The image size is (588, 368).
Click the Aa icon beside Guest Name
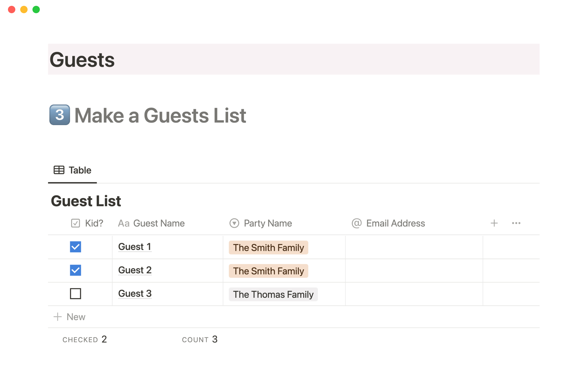(124, 223)
